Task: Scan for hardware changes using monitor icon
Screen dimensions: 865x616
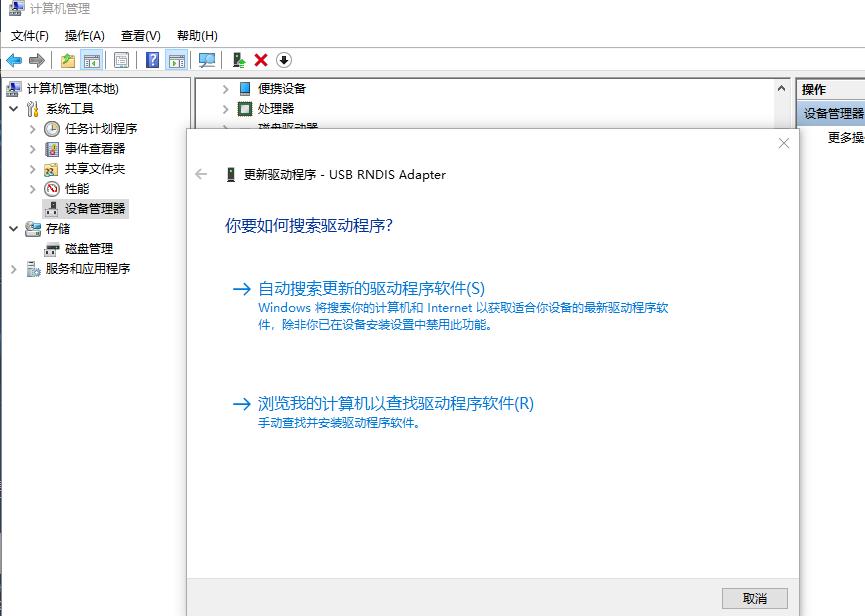Action: click(x=207, y=60)
